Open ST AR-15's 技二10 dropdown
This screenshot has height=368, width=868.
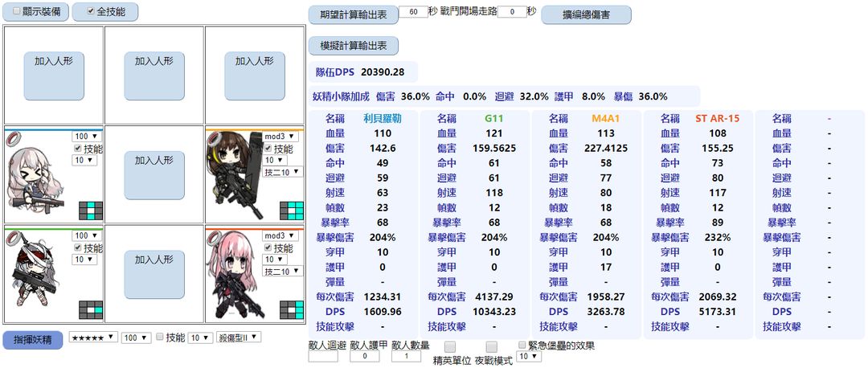pos(283,272)
